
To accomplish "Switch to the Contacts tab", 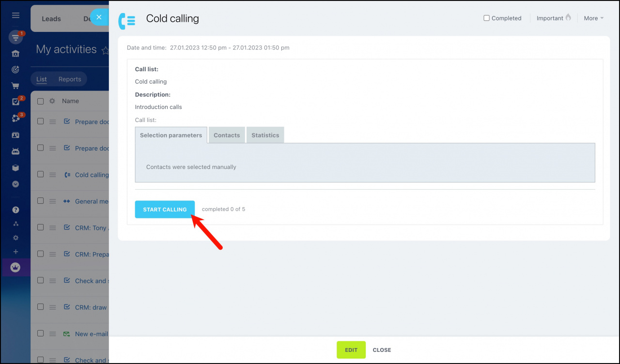I will [x=227, y=135].
